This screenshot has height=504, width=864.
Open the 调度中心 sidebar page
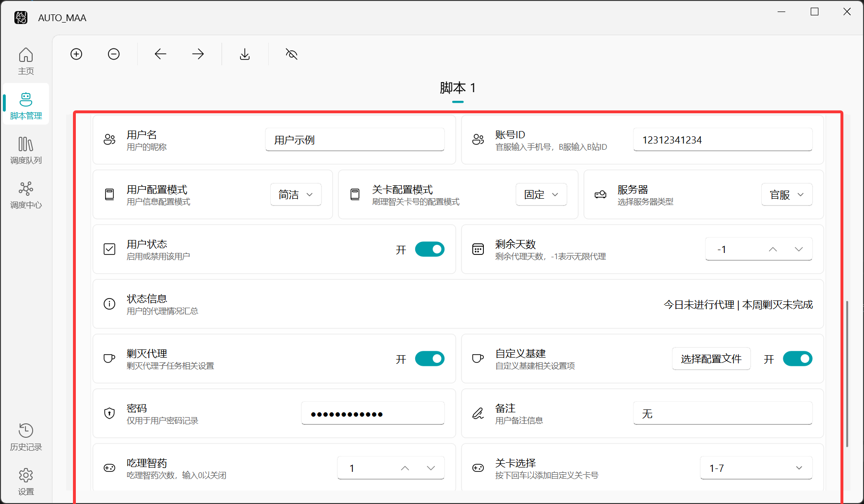26,195
